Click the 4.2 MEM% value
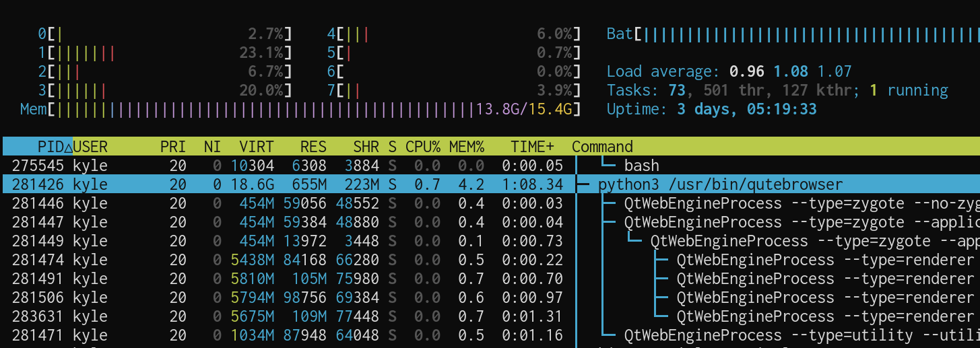This screenshot has width=980, height=348. point(471,184)
